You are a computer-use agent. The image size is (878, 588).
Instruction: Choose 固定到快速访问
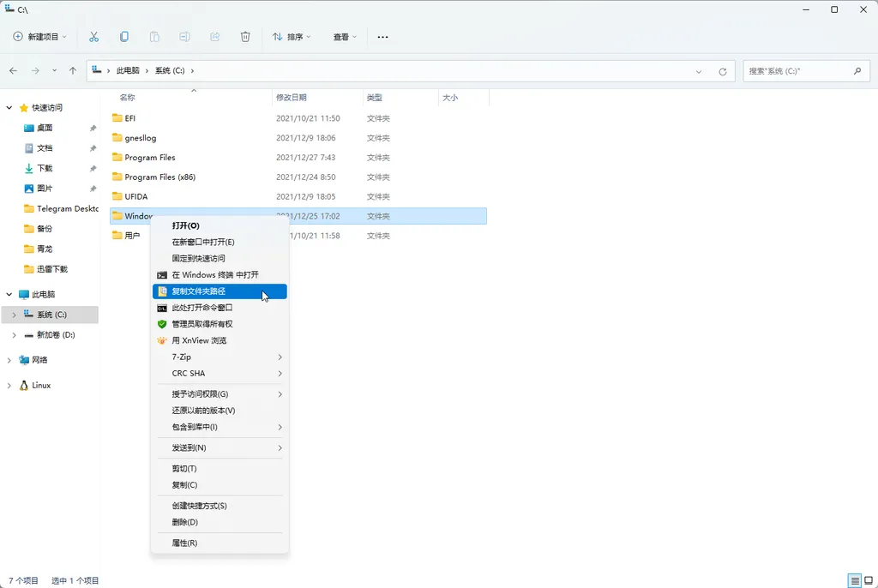[219, 258]
